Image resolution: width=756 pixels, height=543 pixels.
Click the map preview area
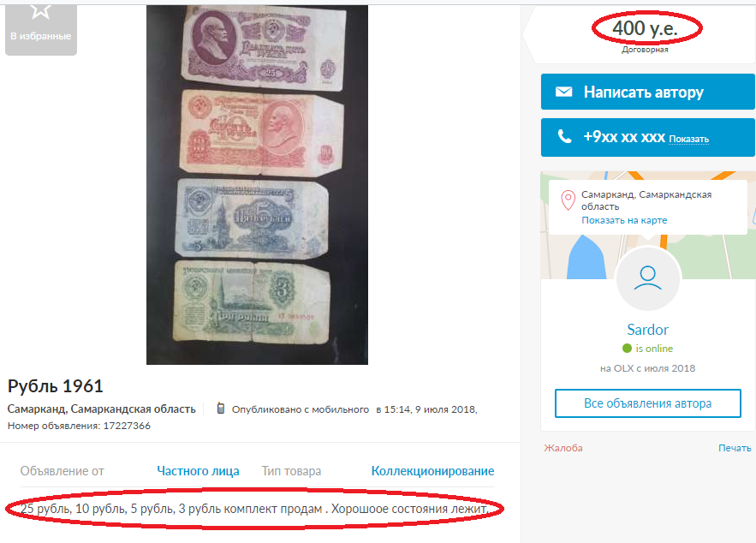647,225
